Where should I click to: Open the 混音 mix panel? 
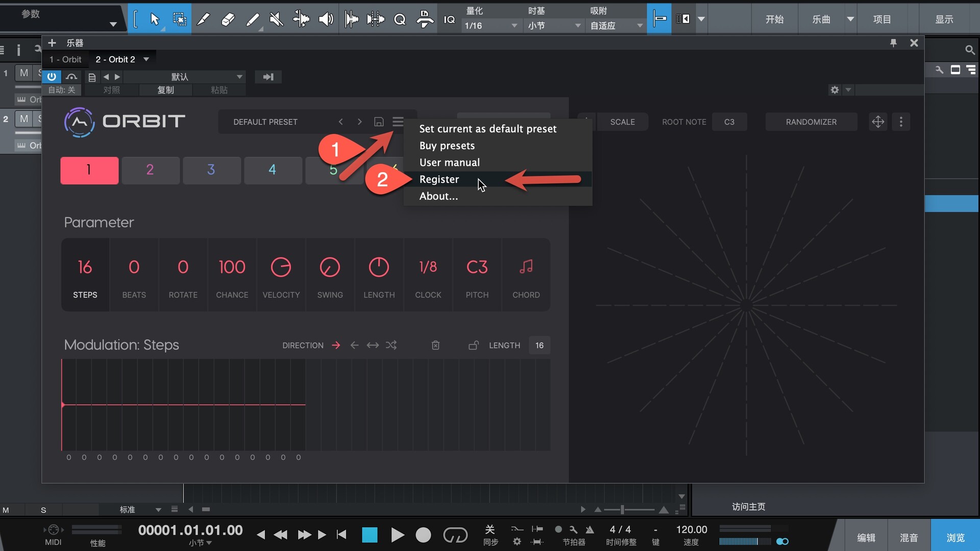(909, 537)
